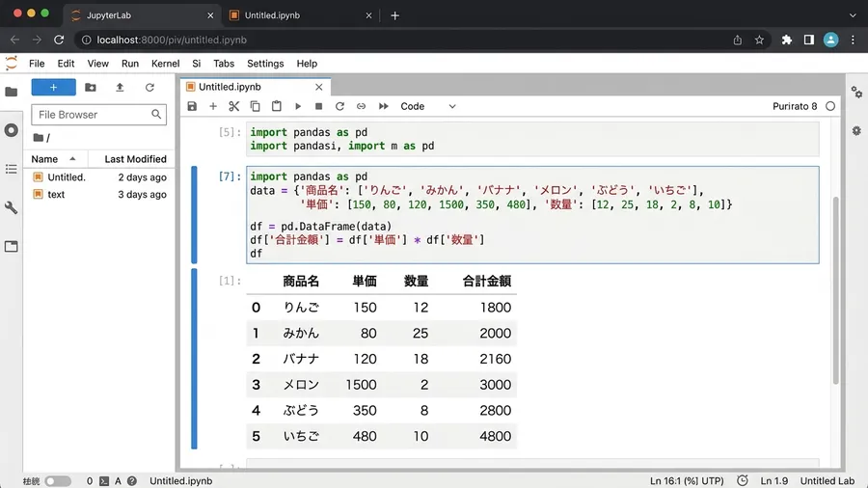Restart the kernel circular arrow icon
Image resolution: width=868 pixels, height=488 pixels.
[x=339, y=106]
